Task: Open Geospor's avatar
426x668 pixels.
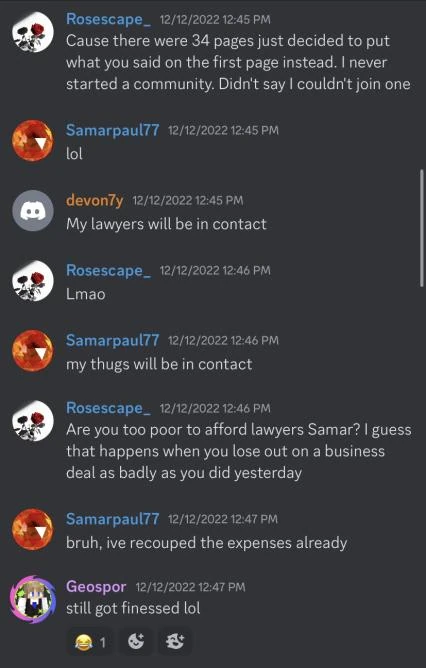Action: point(33,599)
